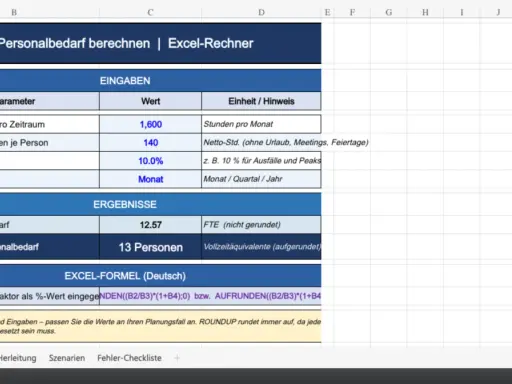512x384 pixels.
Task: Select the 'z. B. 10 % für Ausfälle' hint
Action: (x=261, y=161)
